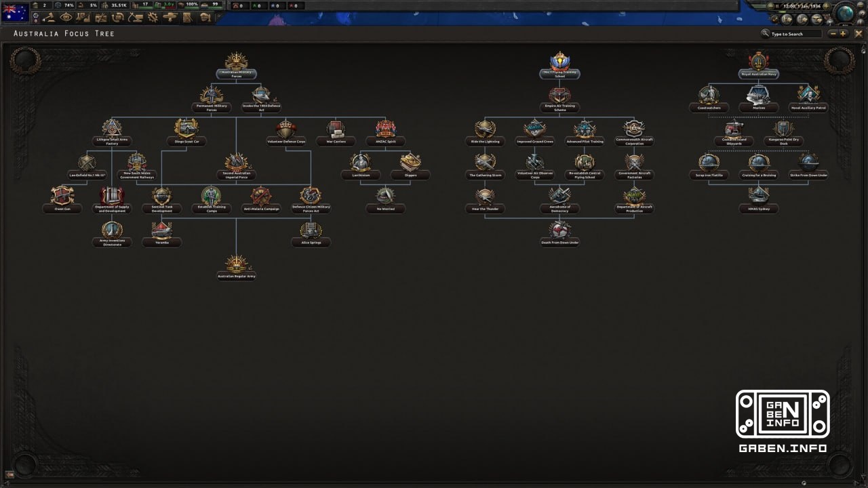Select the Diggers focus
This screenshot has height=488, width=868.
point(410,167)
